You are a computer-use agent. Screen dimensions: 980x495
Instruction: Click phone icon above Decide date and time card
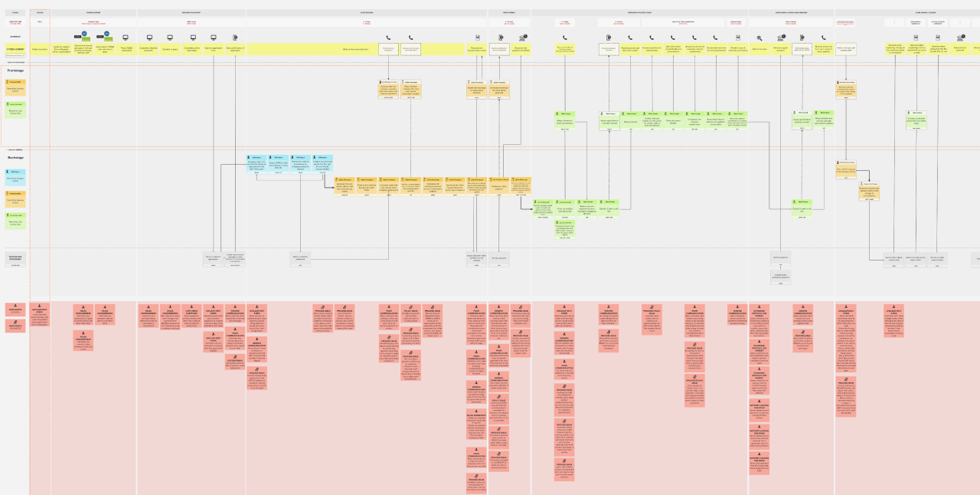(x=715, y=37)
